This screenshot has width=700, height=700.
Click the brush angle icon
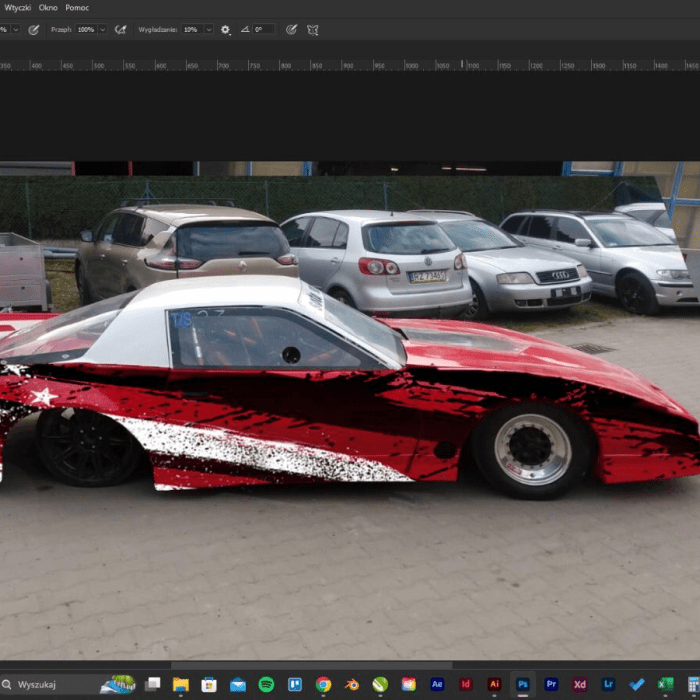click(245, 30)
